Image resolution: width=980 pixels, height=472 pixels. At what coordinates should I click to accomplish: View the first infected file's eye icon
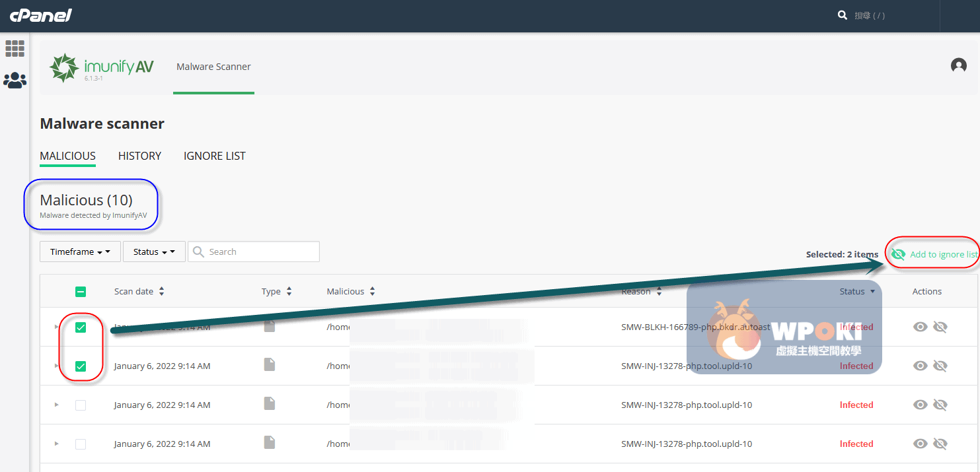[x=920, y=327]
